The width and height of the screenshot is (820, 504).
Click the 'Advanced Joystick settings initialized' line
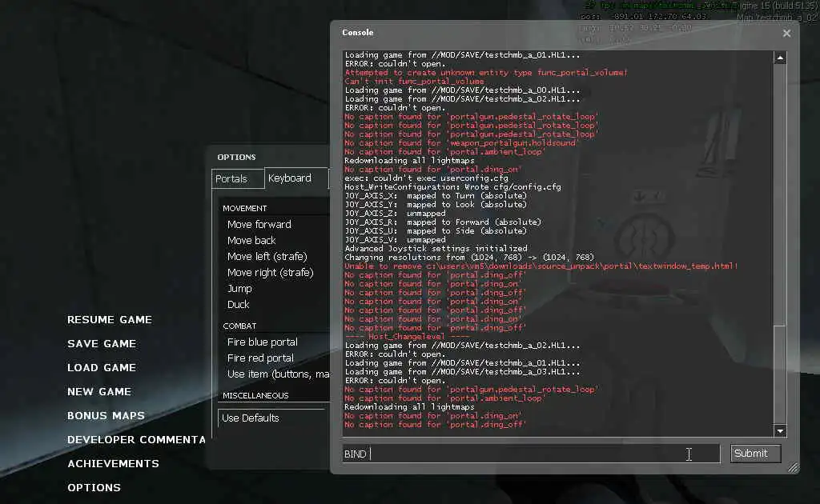[436, 249]
